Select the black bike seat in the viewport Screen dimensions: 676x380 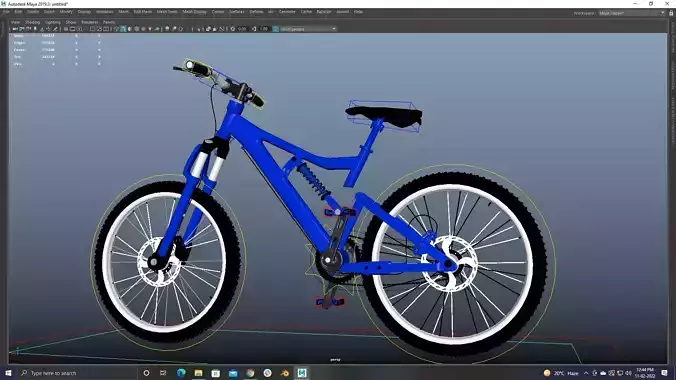pos(384,116)
